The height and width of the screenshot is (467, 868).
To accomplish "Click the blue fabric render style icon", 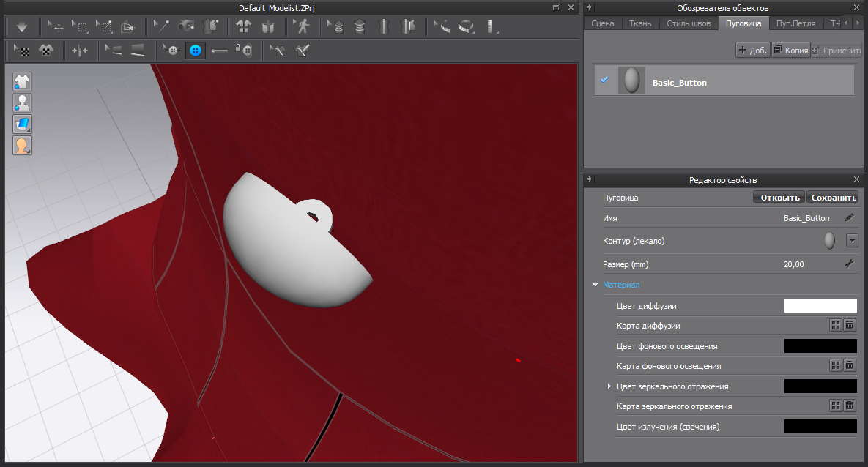I will click(x=22, y=124).
